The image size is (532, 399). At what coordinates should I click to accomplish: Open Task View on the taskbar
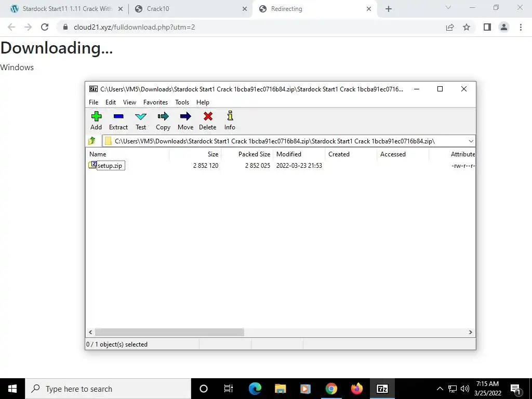click(229, 389)
